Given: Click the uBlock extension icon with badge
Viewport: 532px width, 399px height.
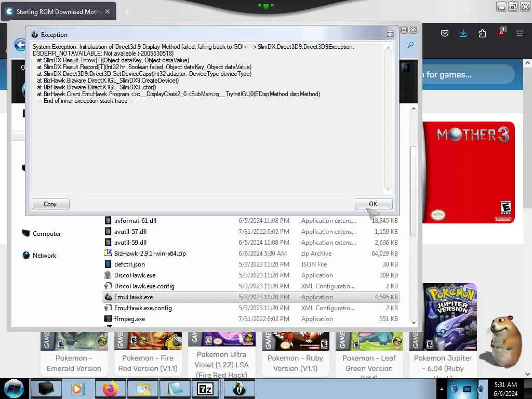Looking at the screenshot, I should point(501,33).
